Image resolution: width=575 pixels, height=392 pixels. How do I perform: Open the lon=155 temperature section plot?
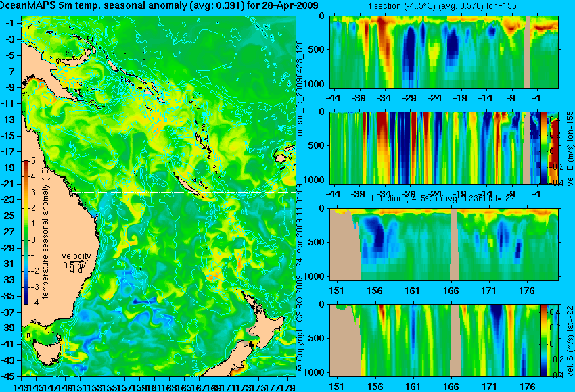444,51
